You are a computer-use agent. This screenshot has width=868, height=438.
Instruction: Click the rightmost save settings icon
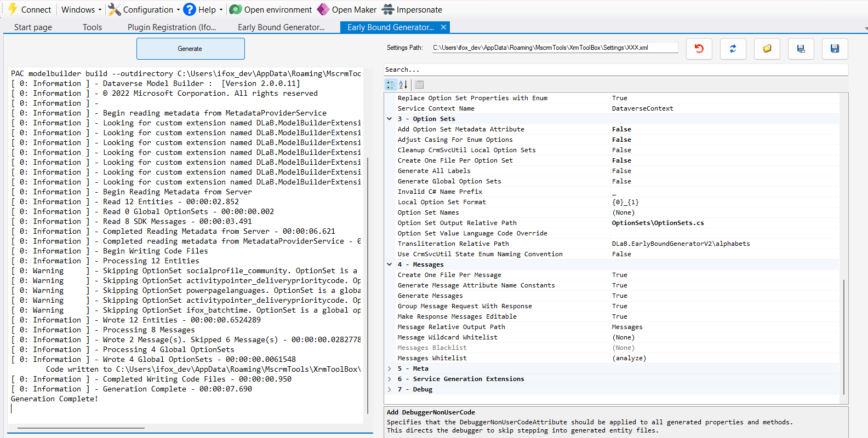[835, 49]
